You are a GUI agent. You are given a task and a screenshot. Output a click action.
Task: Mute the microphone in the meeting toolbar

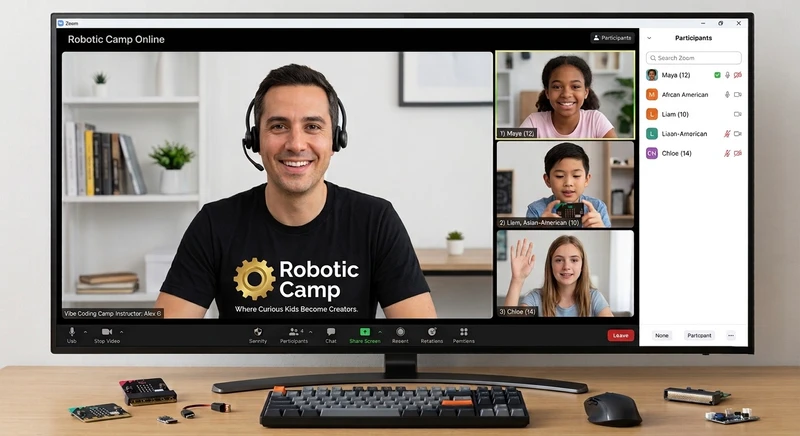click(72, 332)
